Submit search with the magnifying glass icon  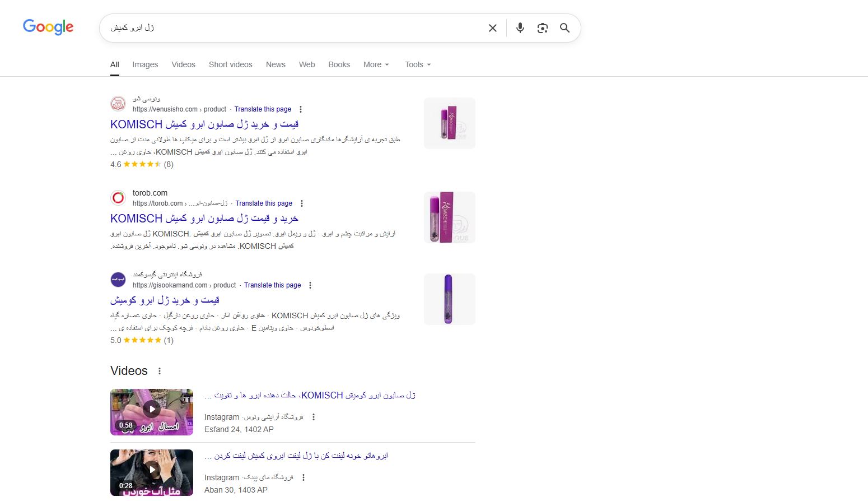tap(564, 28)
